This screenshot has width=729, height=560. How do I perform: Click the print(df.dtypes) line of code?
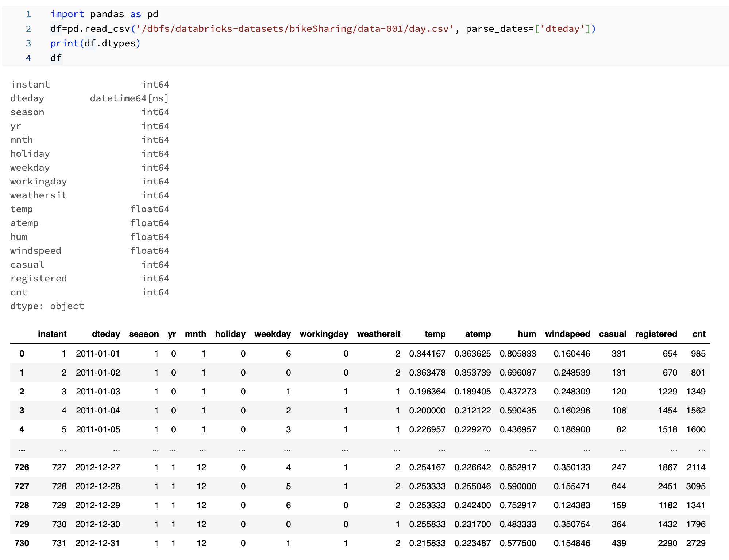(95, 43)
